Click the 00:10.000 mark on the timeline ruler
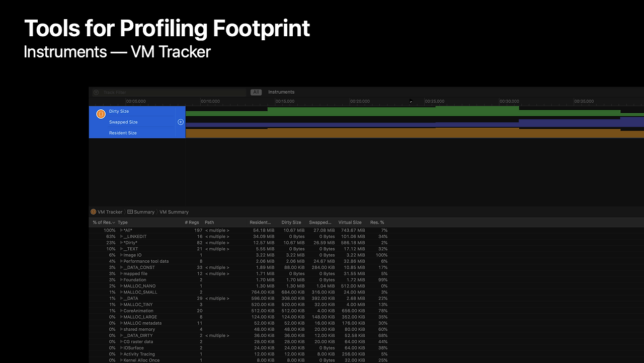Viewport: 644px width, 363px height. [210, 101]
